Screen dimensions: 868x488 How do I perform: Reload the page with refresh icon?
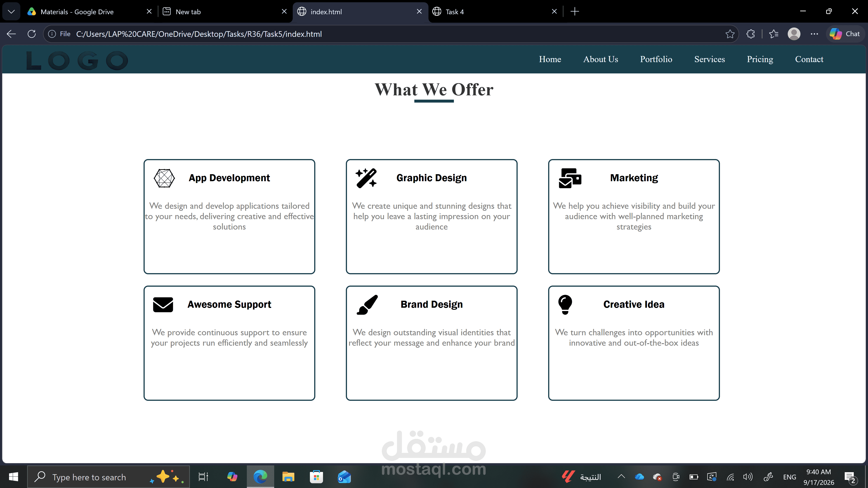click(32, 34)
